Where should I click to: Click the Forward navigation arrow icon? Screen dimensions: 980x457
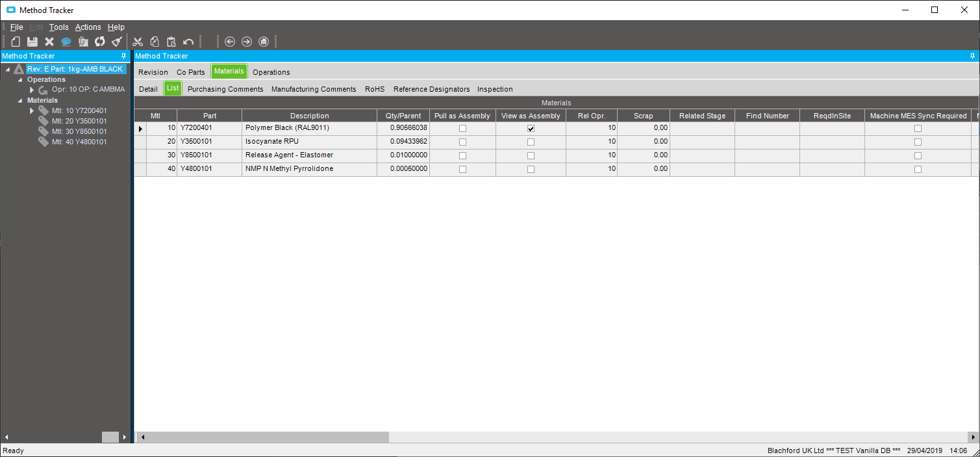pyautogui.click(x=247, y=42)
